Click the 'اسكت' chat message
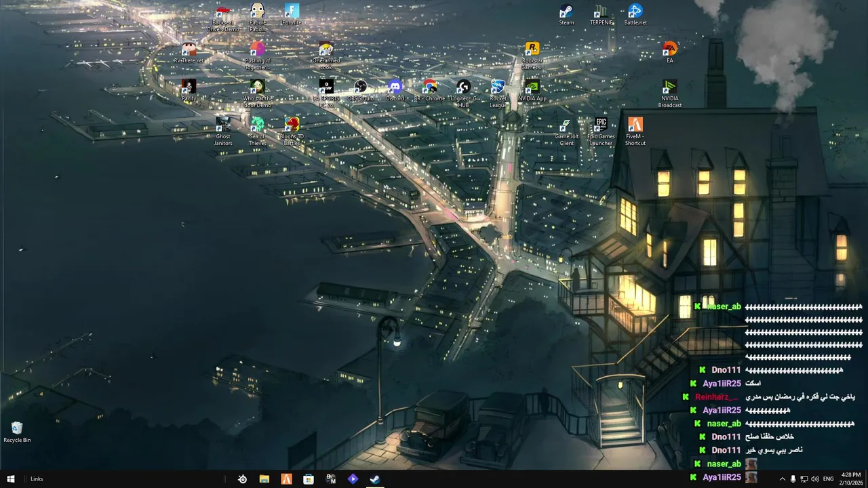This screenshot has width=868, height=488. point(753,383)
